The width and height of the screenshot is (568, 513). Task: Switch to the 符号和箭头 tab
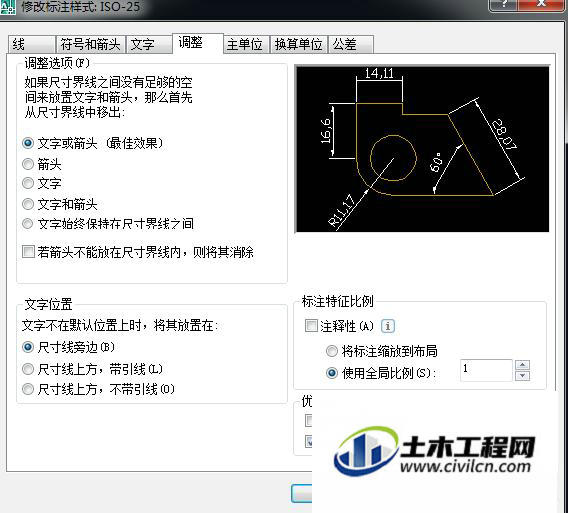coord(90,45)
